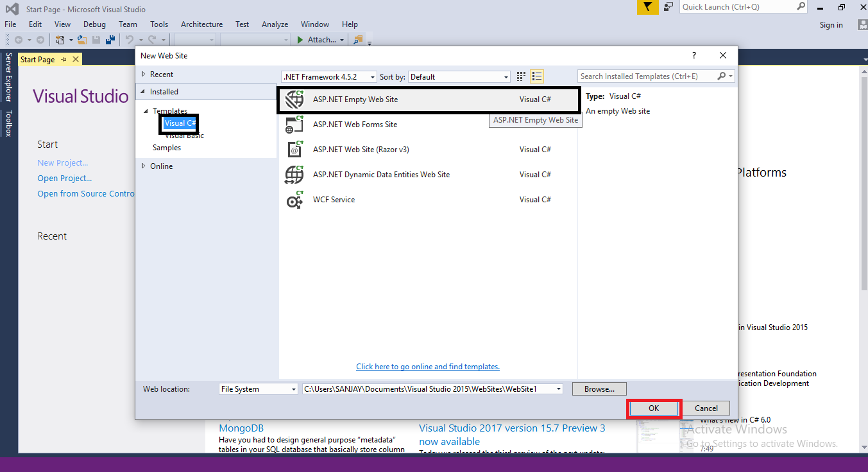The height and width of the screenshot is (472, 868).
Task: Open the New Web Site help button
Action: pos(694,56)
